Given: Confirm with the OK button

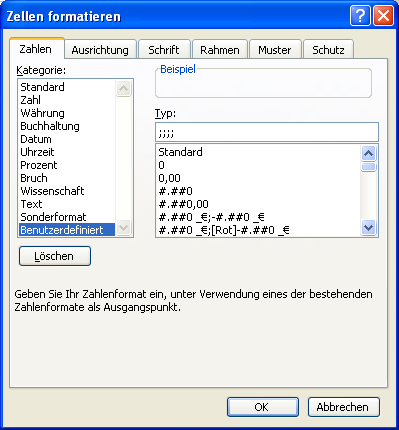Looking at the screenshot, I should point(263,407).
